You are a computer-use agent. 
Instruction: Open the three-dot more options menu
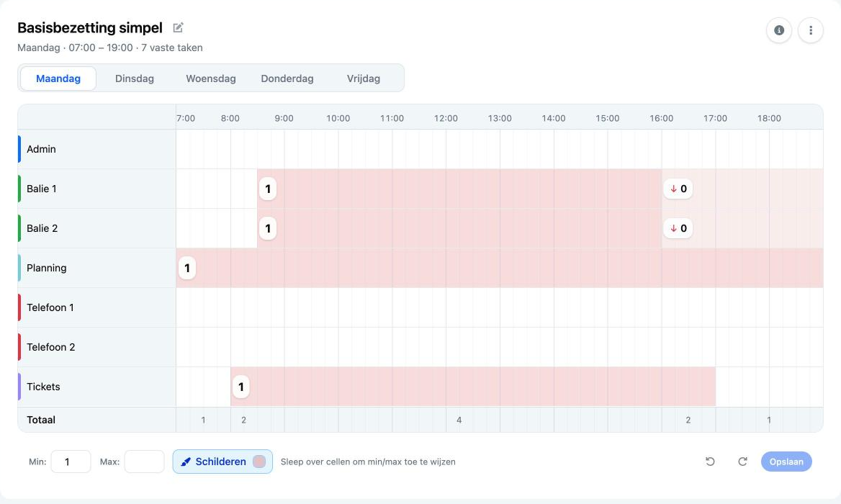click(x=811, y=30)
